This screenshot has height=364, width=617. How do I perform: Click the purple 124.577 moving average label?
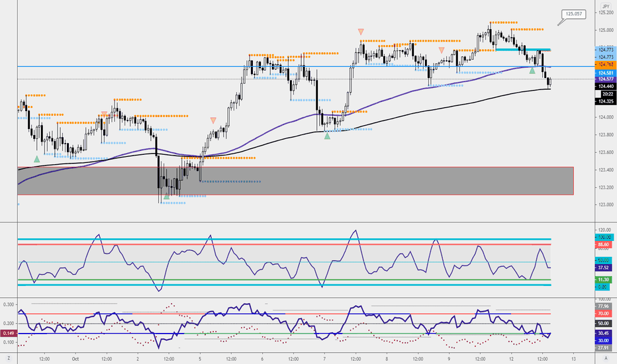click(x=606, y=79)
